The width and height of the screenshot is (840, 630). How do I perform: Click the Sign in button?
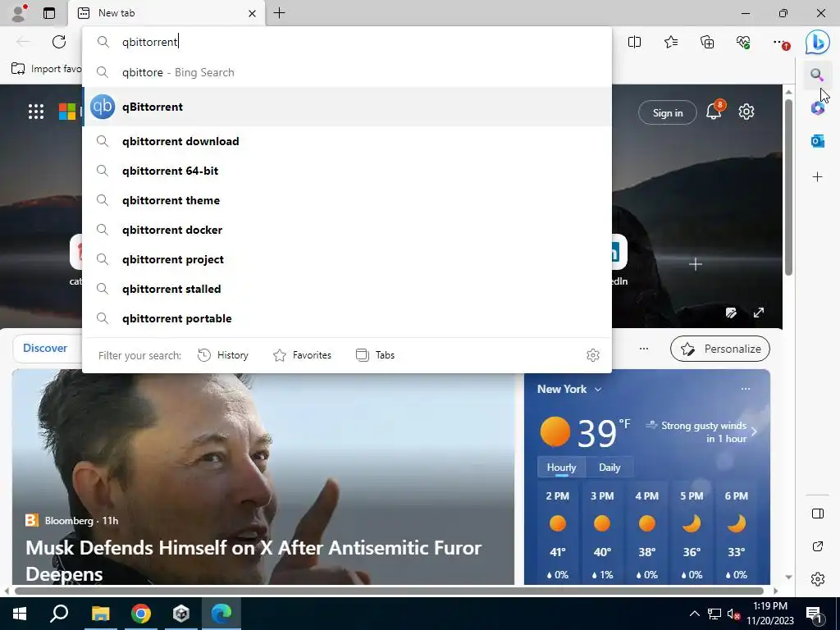[668, 112]
